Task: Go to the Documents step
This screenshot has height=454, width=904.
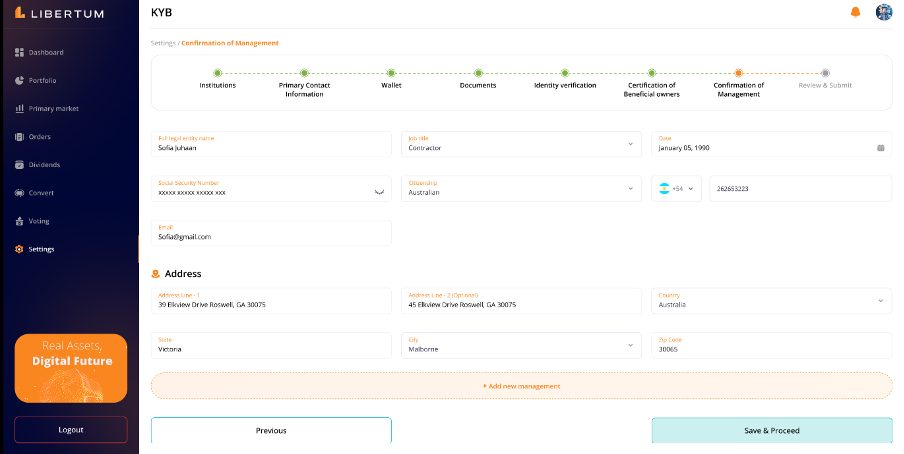Action: pyautogui.click(x=478, y=73)
